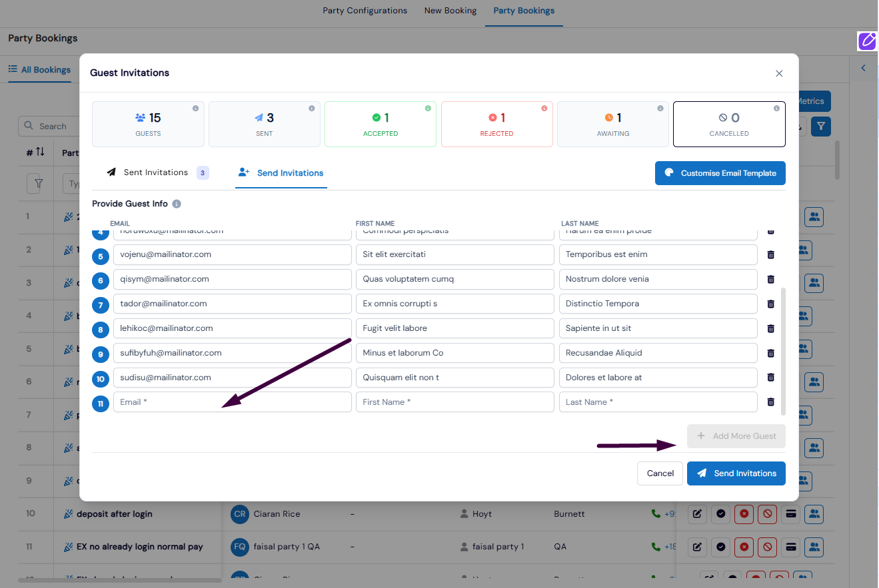The image size is (879, 588).
Task: Click email field with vojenu@mailinator.com
Action: pos(233,254)
